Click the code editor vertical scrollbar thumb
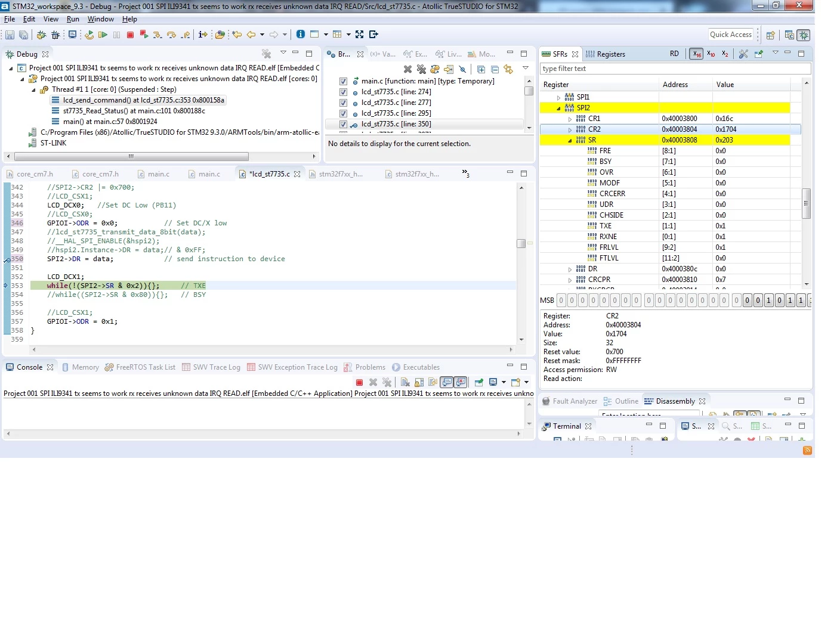 (x=521, y=243)
